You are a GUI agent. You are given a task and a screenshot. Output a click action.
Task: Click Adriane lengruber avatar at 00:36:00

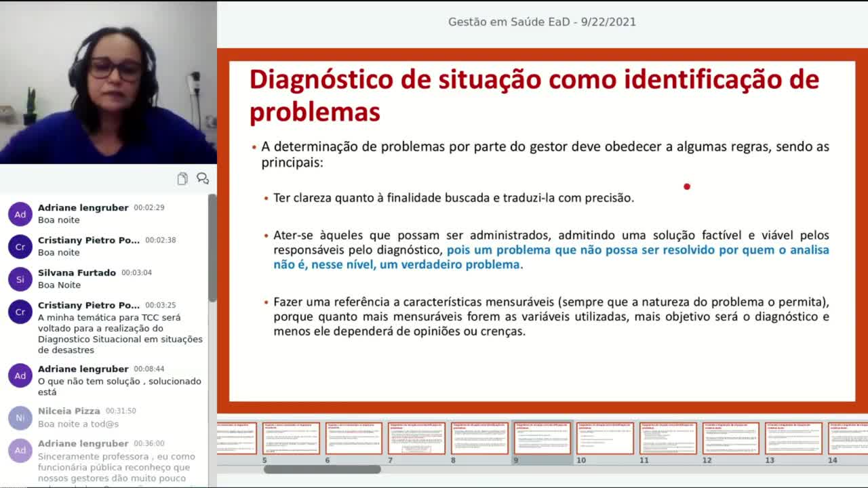20,450
